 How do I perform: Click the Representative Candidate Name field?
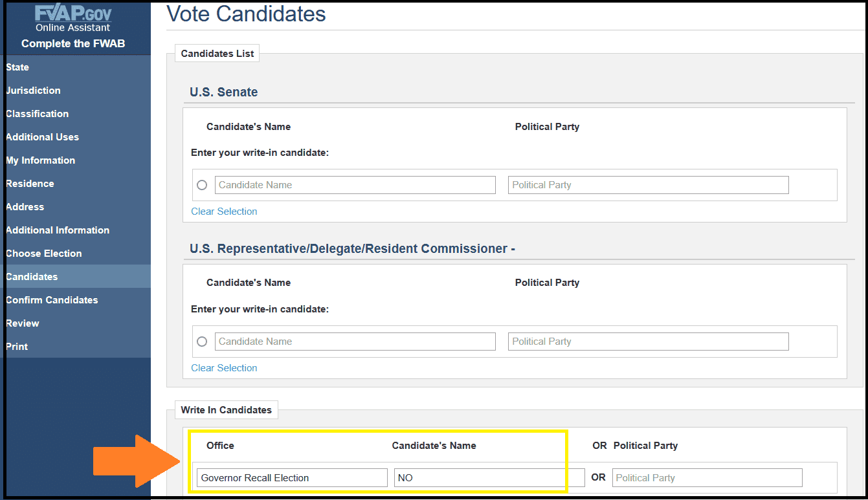(355, 342)
